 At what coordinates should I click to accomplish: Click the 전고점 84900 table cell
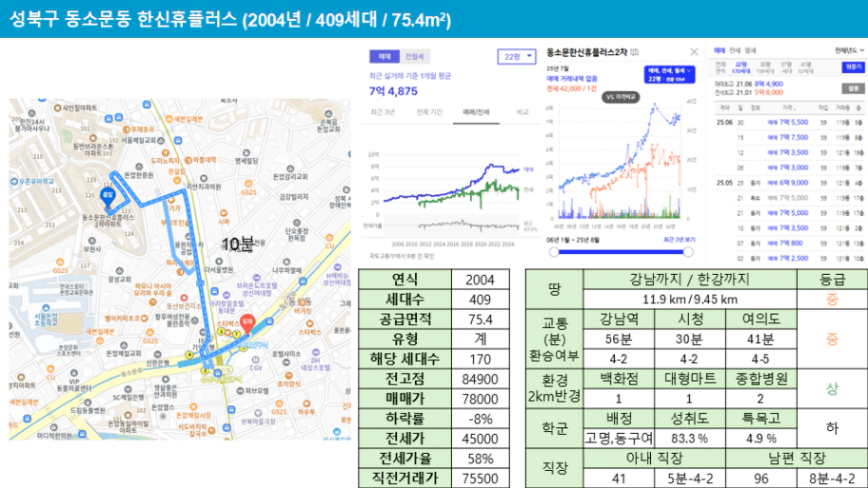480,379
